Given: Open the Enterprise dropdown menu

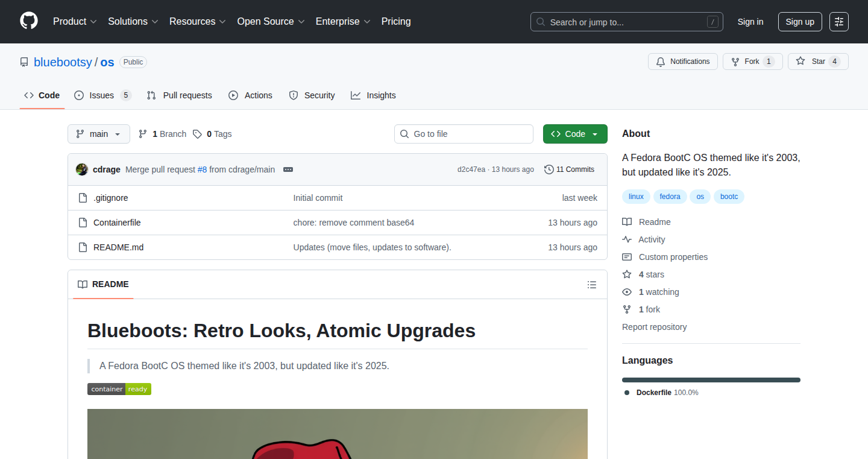Looking at the screenshot, I should click(344, 21).
